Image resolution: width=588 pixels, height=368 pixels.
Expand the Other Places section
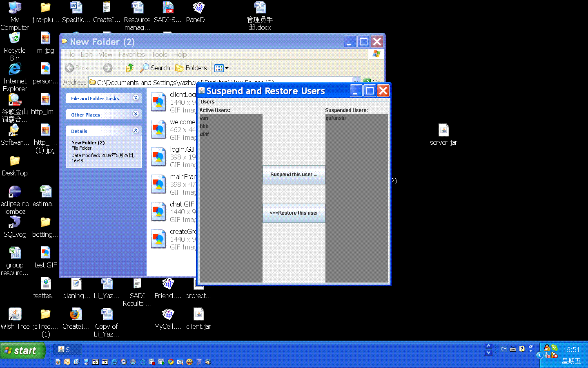tap(136, 114)
